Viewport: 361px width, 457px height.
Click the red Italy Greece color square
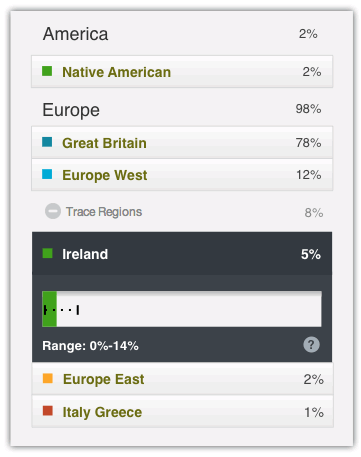pyautogui.click(x=48, y=411)
